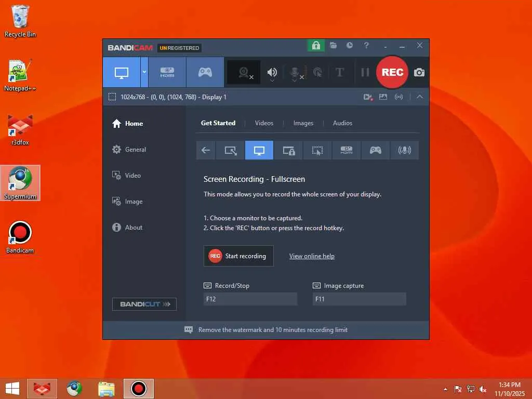532x399 pixels.
Task: Show hidden tray icons arrow
Action: click(x=445, y=389)
